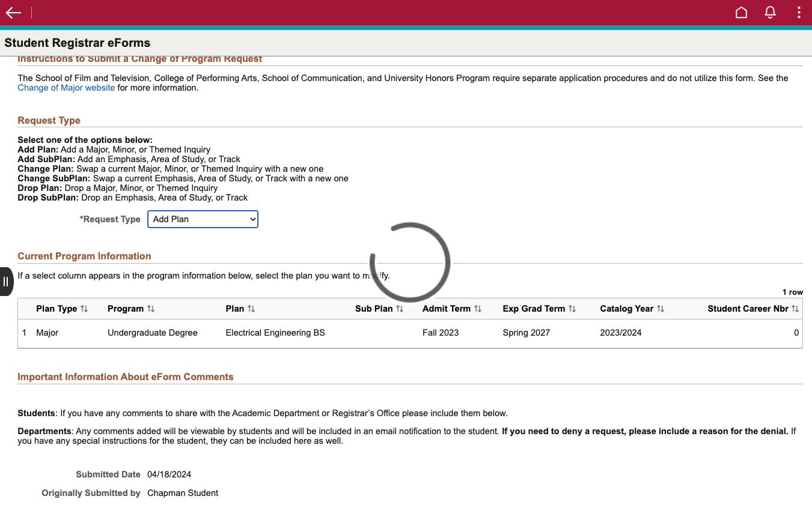The image size is (812, 508).
Task: Click the Current Program Information heading
Action: [x=84, y=256]
